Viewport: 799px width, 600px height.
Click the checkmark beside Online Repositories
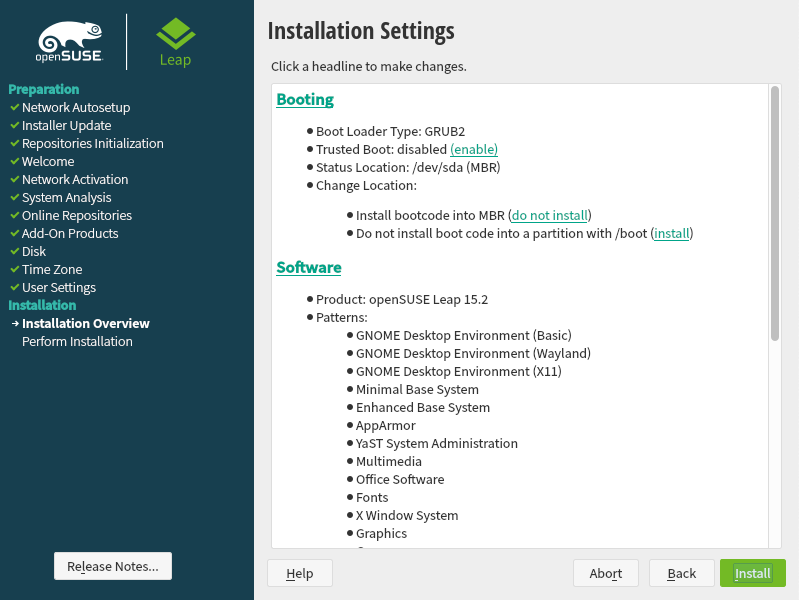tap(15, 215)
